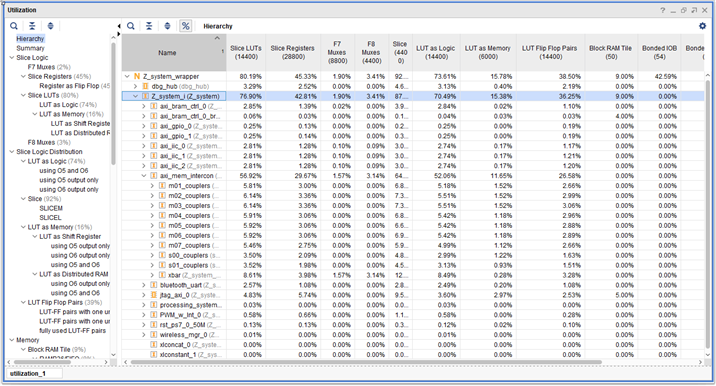Select the axi_gpio_1 row name
716x386 pixels.
point(176,136)
